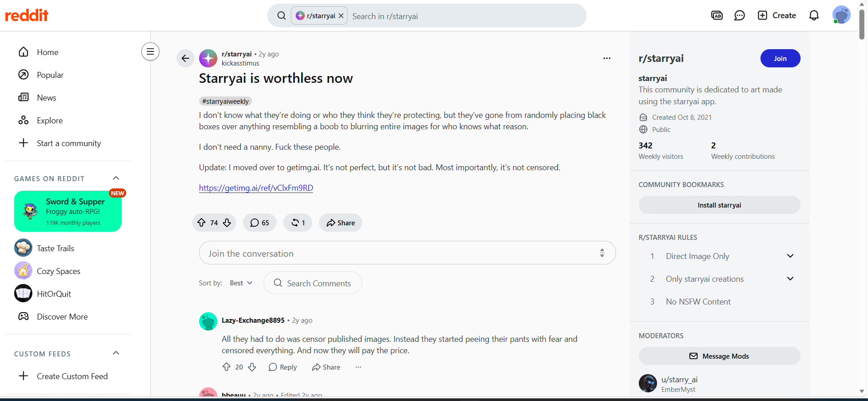This screenshot has width=868, height=401.
Task: Click Discover More games
Action: (68, 316)
